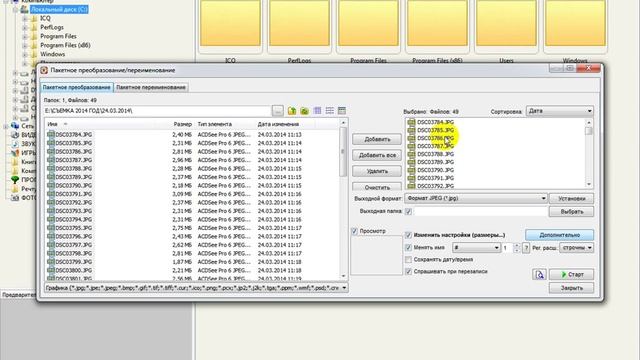
Task: Click the file icon of DSC03784.JPG in left list
Action: pos(51,134)
